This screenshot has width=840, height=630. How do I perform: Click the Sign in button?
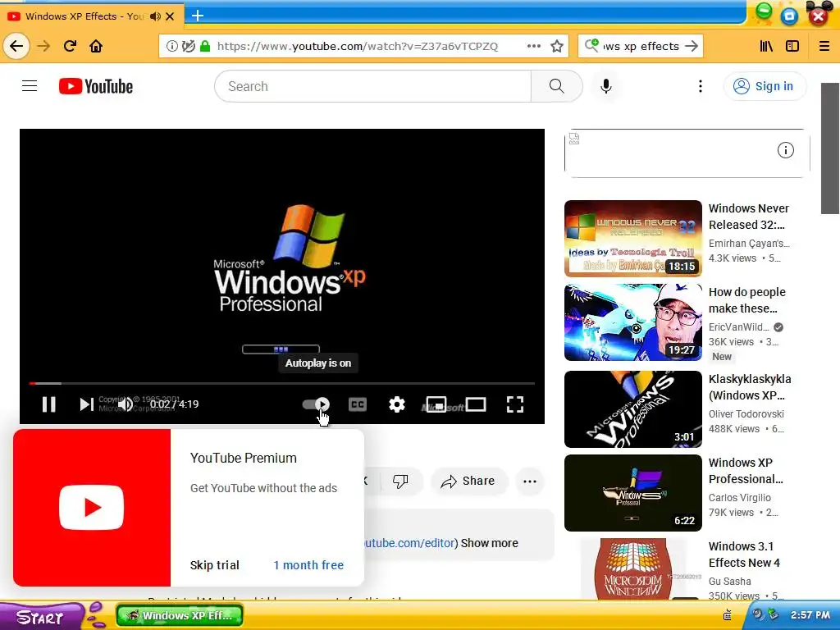point(765,86)
